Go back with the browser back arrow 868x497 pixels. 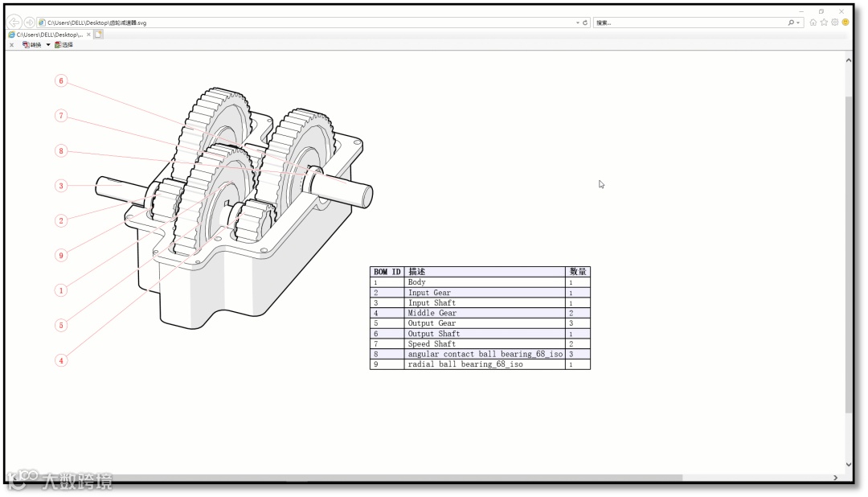pyautogui.click(x=14, y=23)
